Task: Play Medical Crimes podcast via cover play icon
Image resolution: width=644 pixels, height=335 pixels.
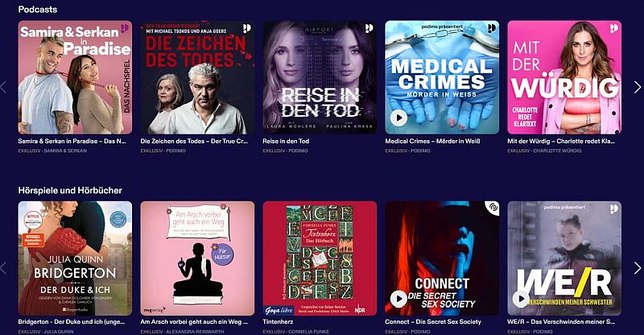Action: click(398, 118)
